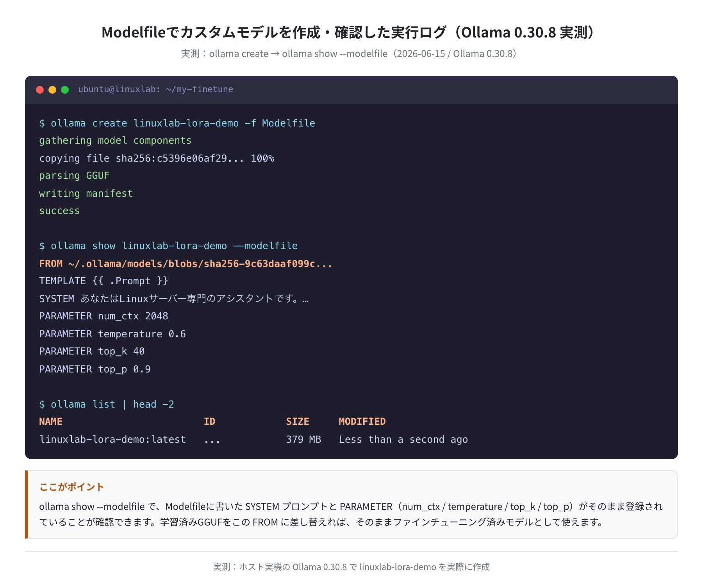Click 'PARAMETER num_ctx 2048' line

[x=103, y=316]
